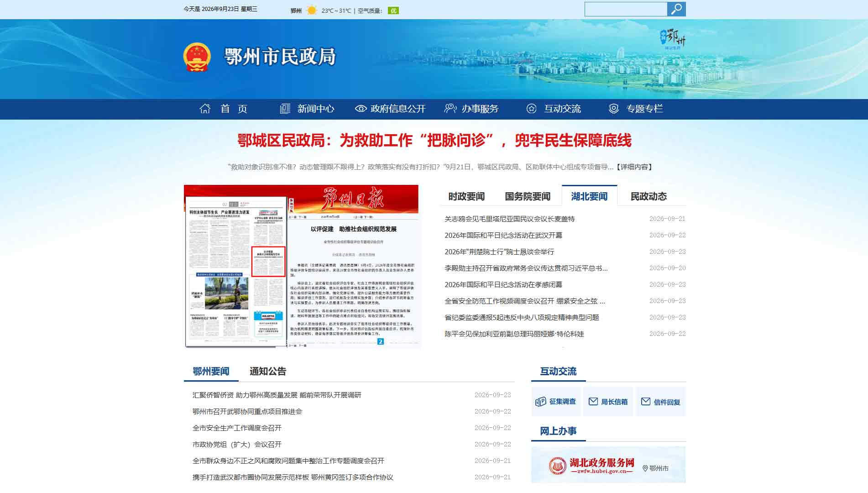The width and height of the screenshot is (868, 493).
Task: Open article 全市安全生产工作调度会召开
Action: pos(237,428)
